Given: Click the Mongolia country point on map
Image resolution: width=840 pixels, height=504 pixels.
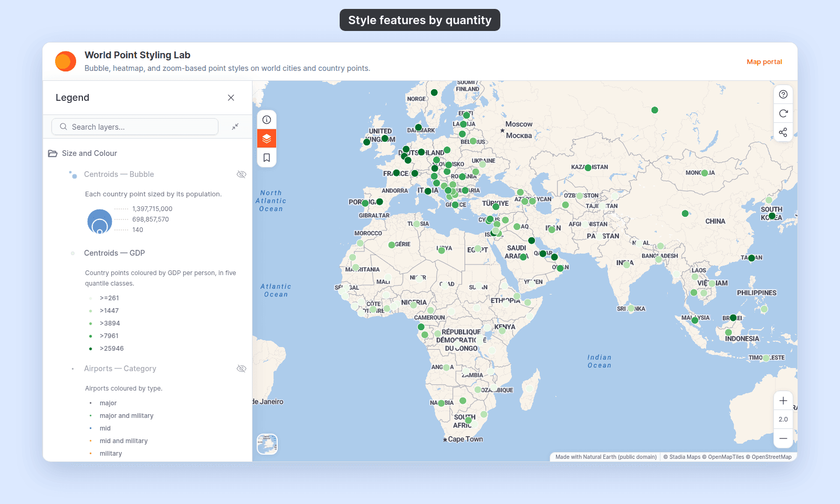Looking at the screenshot, I should [x=705, y=173].
